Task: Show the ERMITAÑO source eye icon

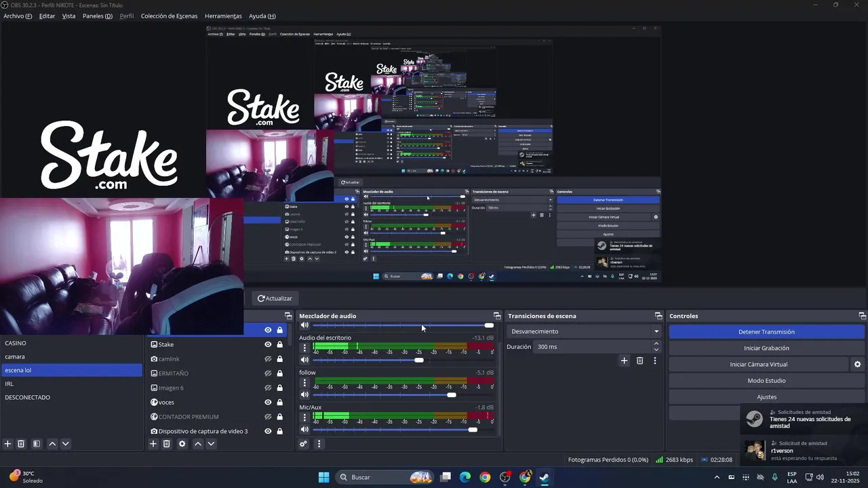Action: point(268,373)
